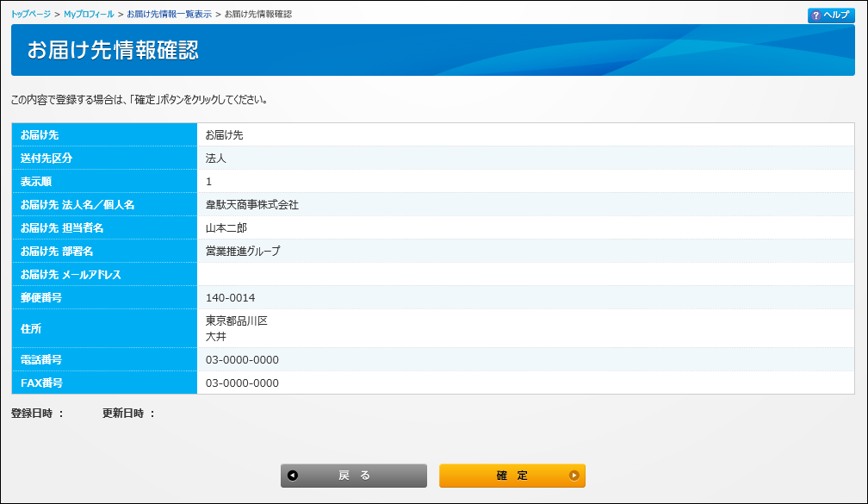868x504 pixels.
Task: Click the 電話番号 row's phone number value
Action: point(242,360)
